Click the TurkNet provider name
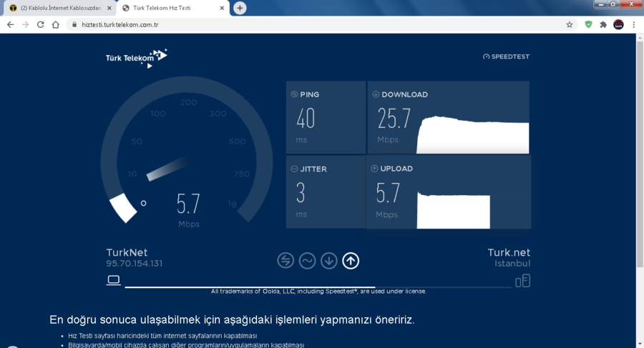644x348 pixels. point(127,252)
